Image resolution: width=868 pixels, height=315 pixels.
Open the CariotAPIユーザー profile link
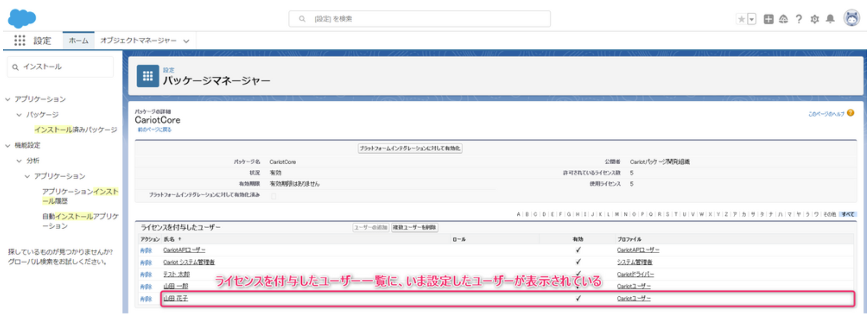[x=638, y=251]
